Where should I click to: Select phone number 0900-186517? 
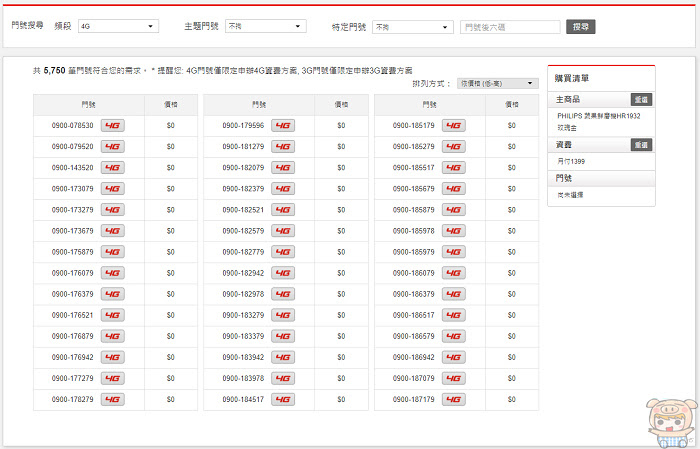pyautogui.click(x=413, y=315)
